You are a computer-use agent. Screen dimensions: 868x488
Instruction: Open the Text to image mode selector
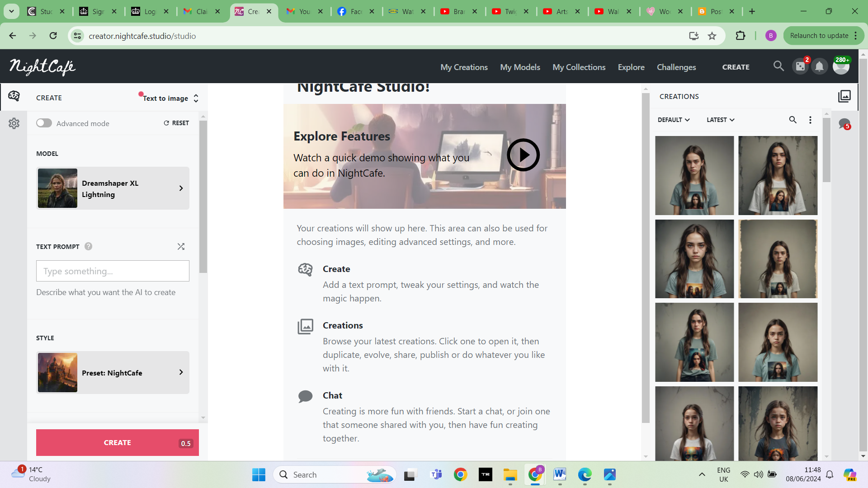pos(170,98)
